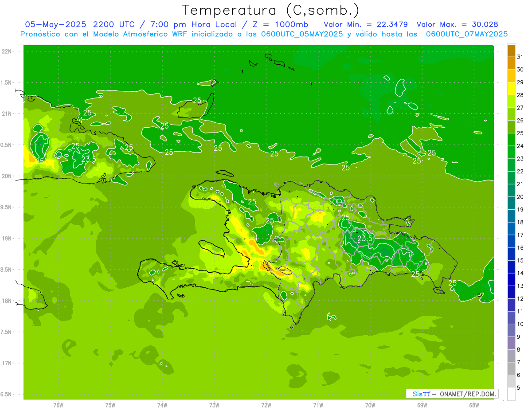Click the '17N' latitude axis label
Image resolution: width=532 pixels, height=411 pixels.
tap(7, 363)
